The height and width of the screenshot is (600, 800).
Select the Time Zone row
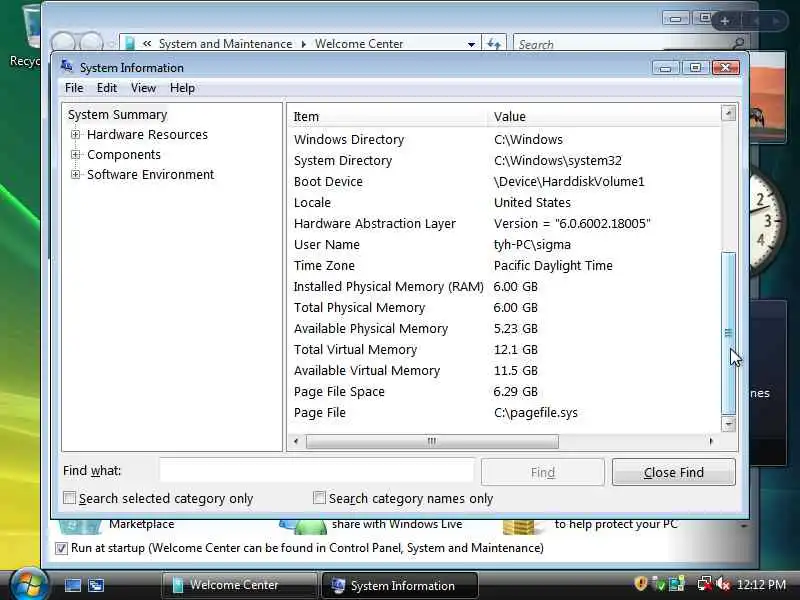[504, 265]
